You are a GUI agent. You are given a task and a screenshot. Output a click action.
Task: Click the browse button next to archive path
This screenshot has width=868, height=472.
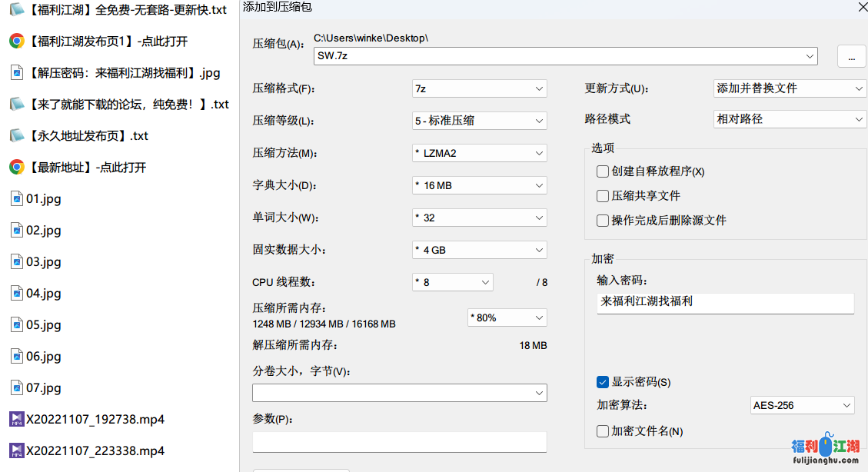click(850, 56)
